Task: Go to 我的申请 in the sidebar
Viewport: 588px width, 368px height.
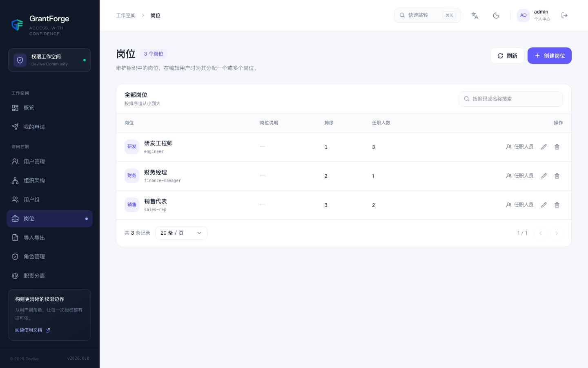Action: [49, 127]
